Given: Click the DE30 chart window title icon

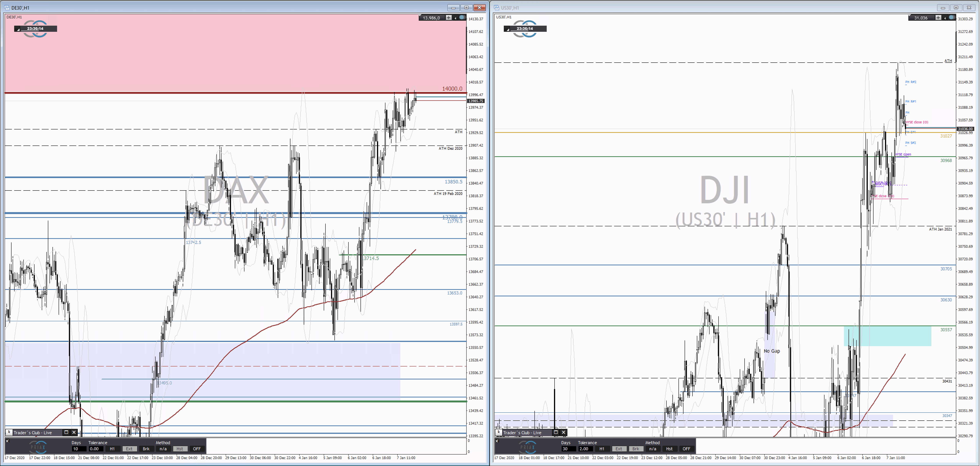Looking at the screenshot, I should click(7, 8).
